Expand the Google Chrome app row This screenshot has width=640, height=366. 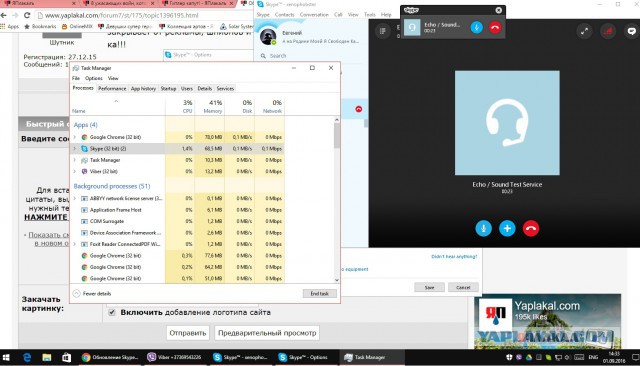coord(75,137)
